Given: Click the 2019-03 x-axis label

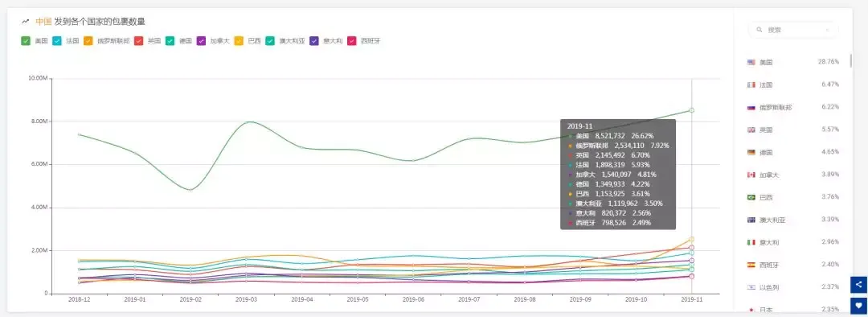Looking at the screenshot, I should pos(246,299).
